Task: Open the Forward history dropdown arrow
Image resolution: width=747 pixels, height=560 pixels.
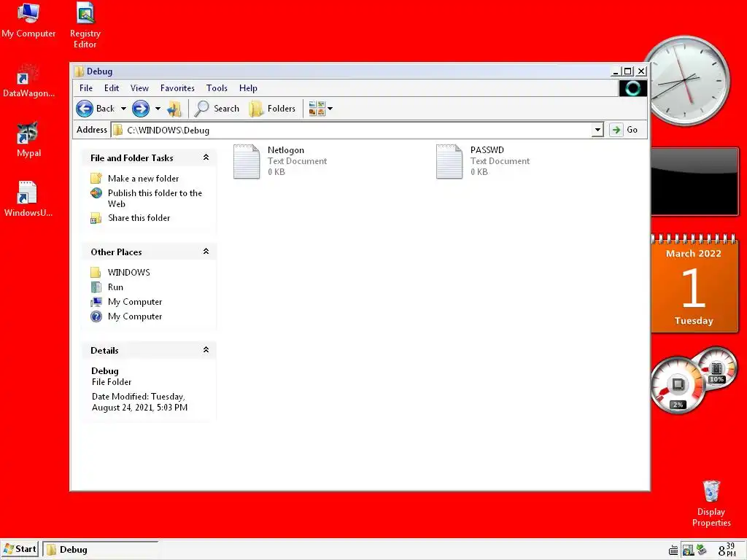Action: (158, 109)
